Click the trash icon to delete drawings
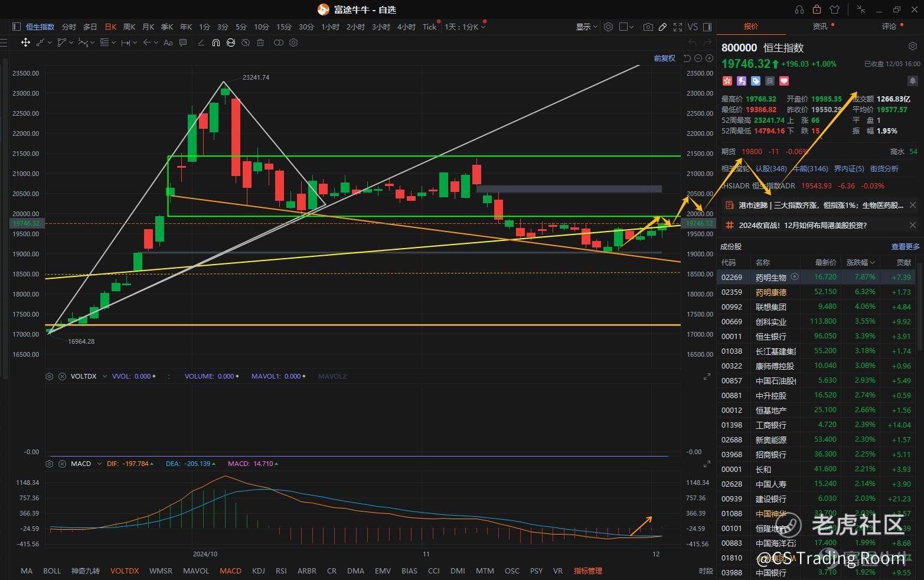The height and width of the screenshot is (580, 924). click(260, 43)
